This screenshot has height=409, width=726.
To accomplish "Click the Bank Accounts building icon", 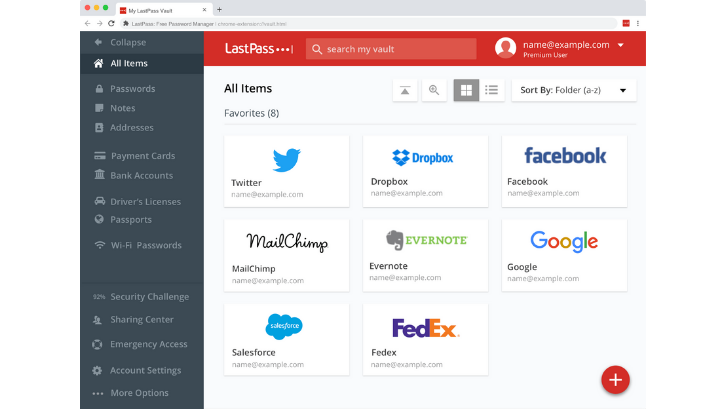I will pyautogui.click(x=100, y=175).
